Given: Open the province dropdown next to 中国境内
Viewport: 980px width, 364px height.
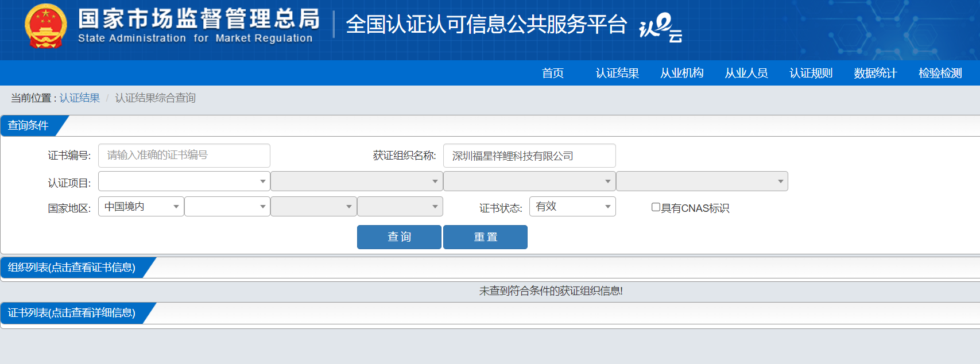Looking at the screenshot, I should tap(227, 207).
